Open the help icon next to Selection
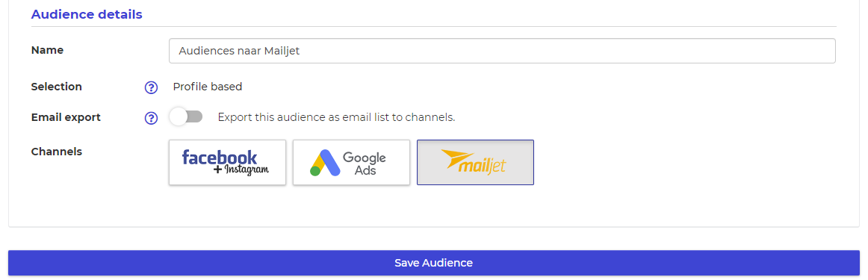The image size is (868, 280). click(x=151, y=87)
